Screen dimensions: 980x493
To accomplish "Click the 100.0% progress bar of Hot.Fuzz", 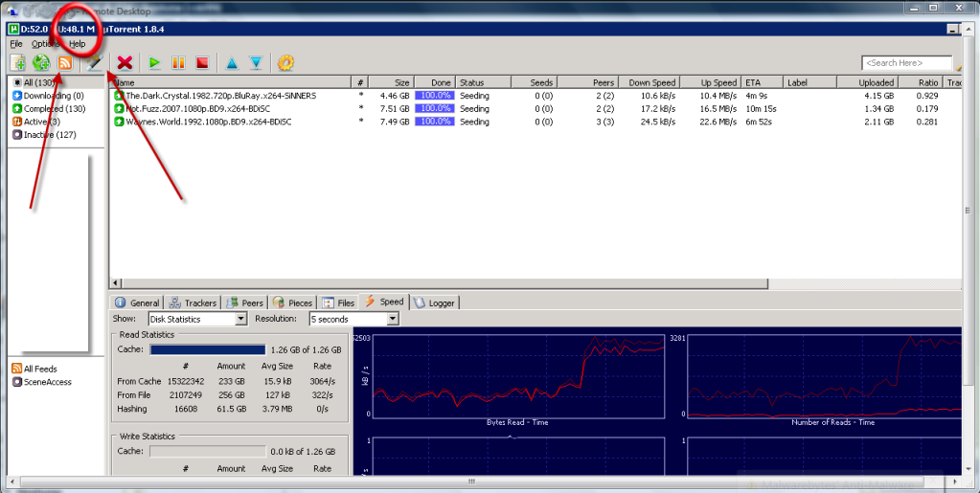I will [x=434, y=109].
